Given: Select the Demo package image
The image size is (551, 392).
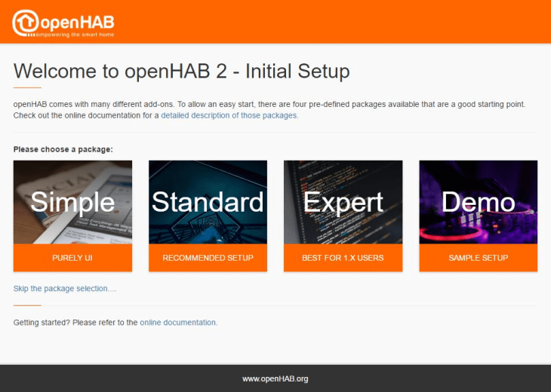Looking at the screenshot, I should coord(478,202).
